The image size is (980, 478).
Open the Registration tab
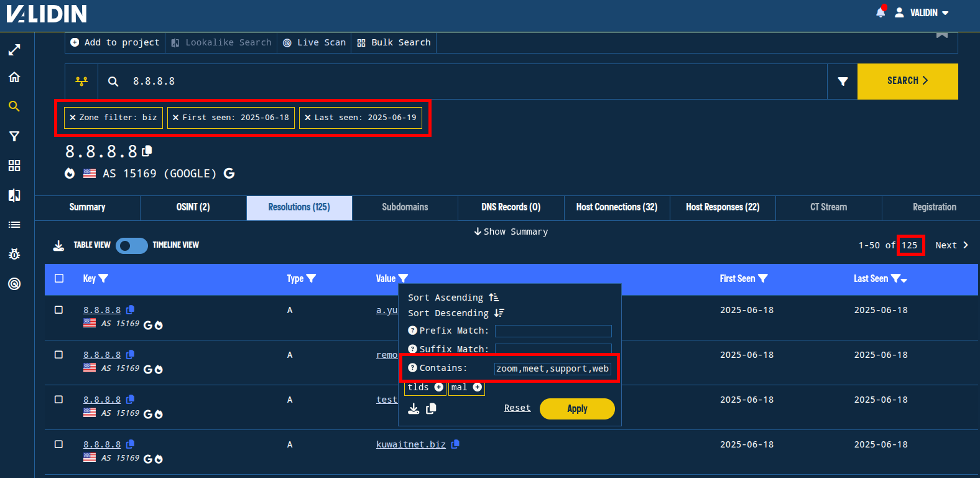click(x=934, y=207)
